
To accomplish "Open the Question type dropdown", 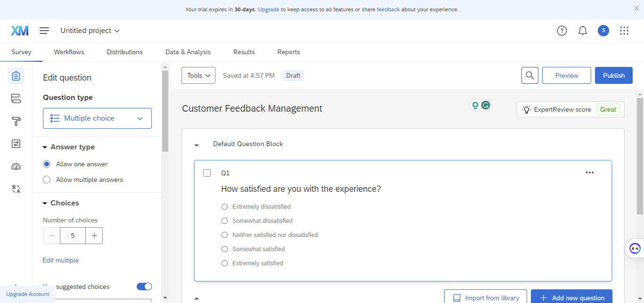I will click(x=97, y=118).
